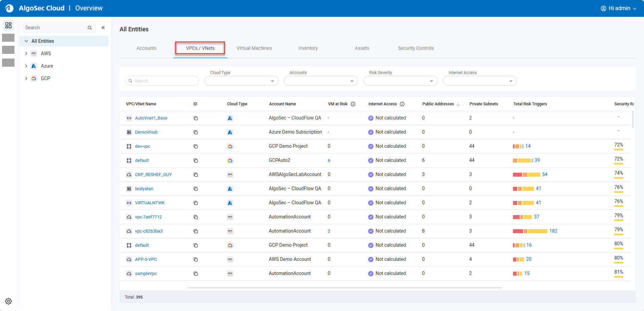
Task: Expand the Azure tree node
Action: 26,66
